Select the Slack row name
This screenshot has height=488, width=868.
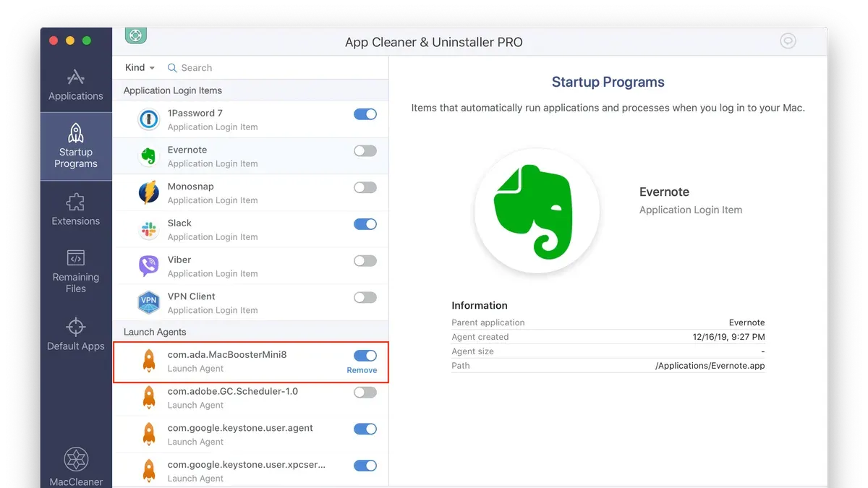tap(179, 223)
